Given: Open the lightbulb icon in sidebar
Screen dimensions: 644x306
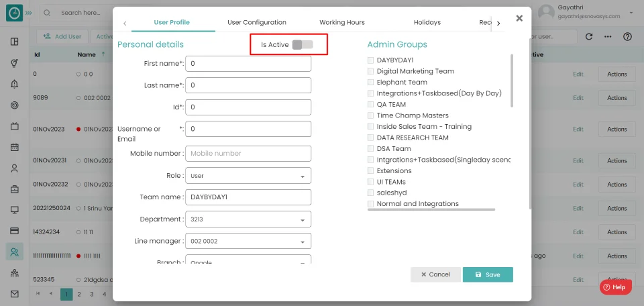Looking at the screenshot, I should pyautogui.click(x=14, y=63).
